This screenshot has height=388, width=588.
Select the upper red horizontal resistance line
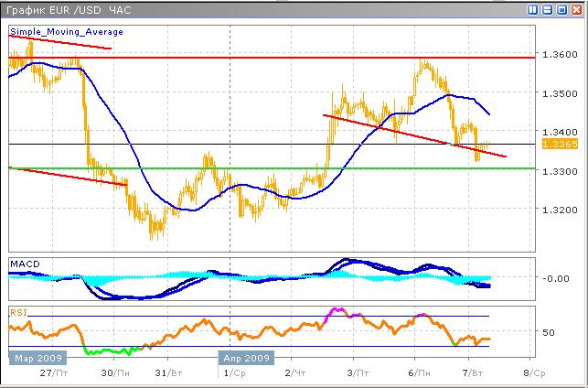click(x=274, y=58)
